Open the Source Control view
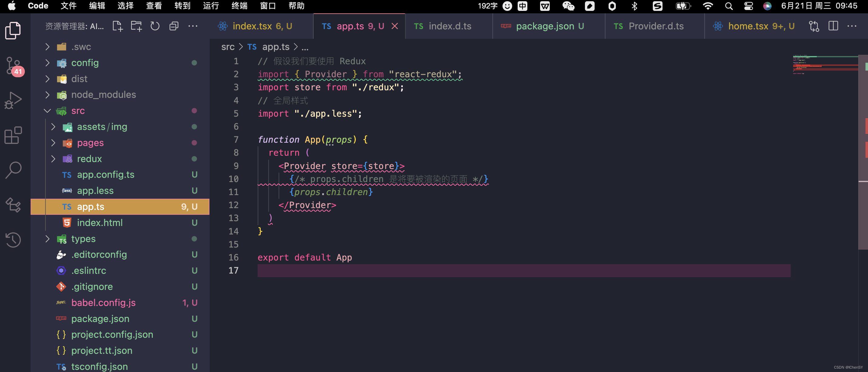This screenshot has width=868, height=372. tap(13, 66)
